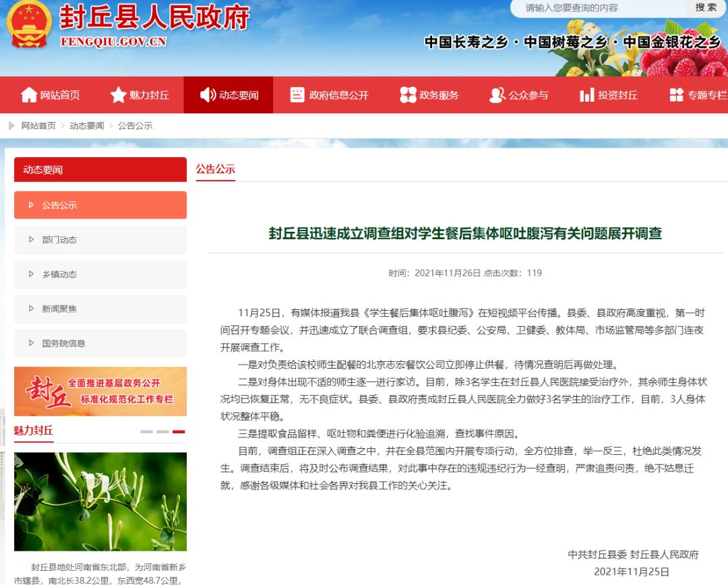This screenshot has height=585, width=728.
Task: Expand the 部门动态 sidebar arrow
Action: click(x=31, y=239)
